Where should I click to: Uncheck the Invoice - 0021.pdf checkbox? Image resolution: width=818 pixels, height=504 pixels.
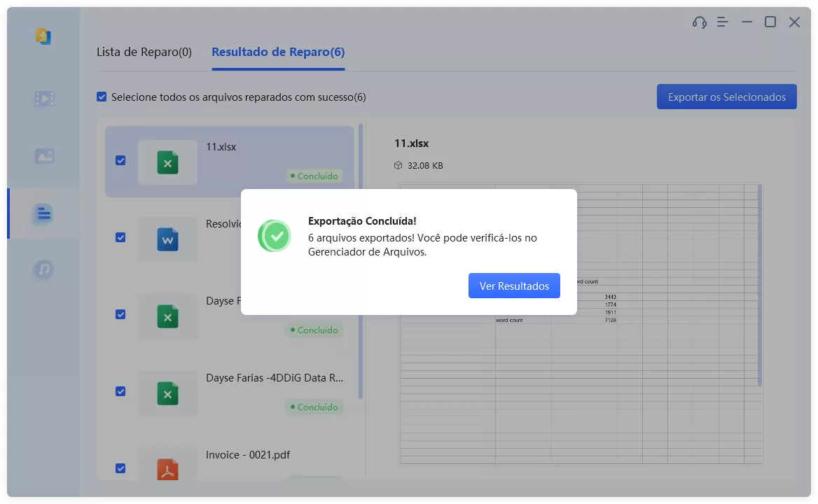click(120, 468)
